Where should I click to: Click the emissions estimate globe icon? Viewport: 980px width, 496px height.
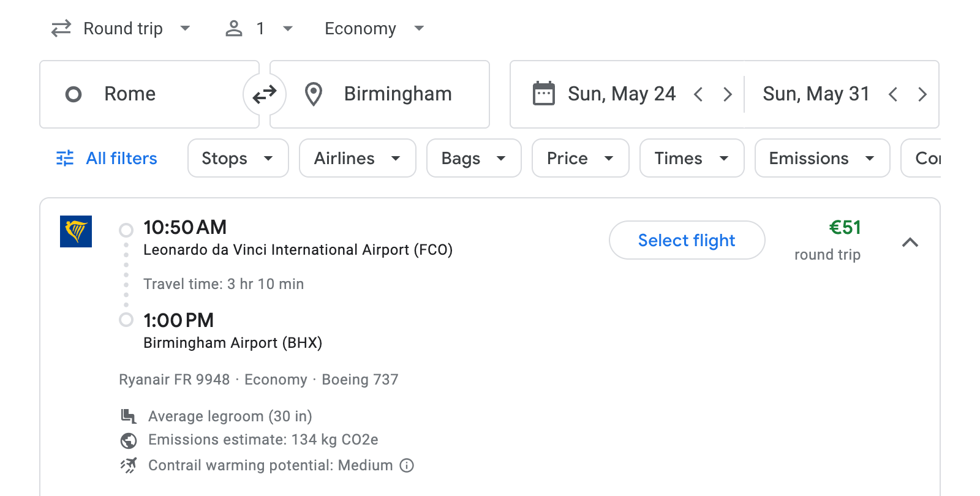click(x=128, y=440)
